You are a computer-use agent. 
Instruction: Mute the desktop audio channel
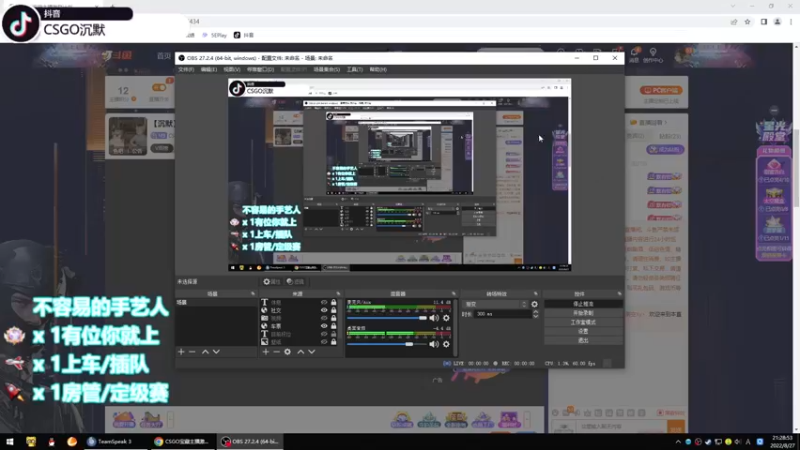pos(434,344)
